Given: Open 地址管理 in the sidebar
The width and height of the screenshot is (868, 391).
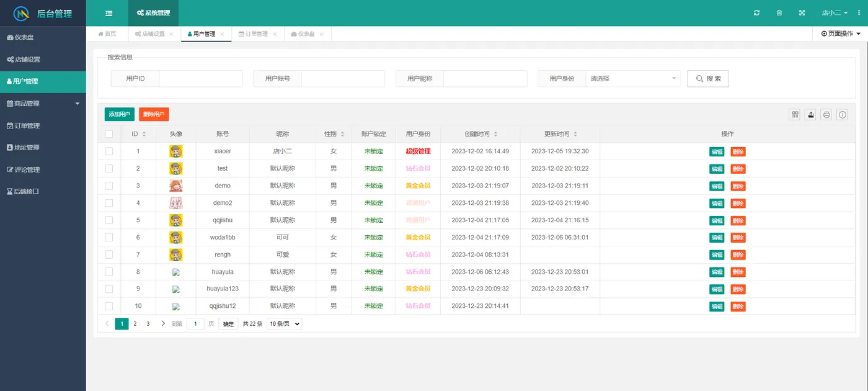Looking at the screenshot, I should 43,148.
